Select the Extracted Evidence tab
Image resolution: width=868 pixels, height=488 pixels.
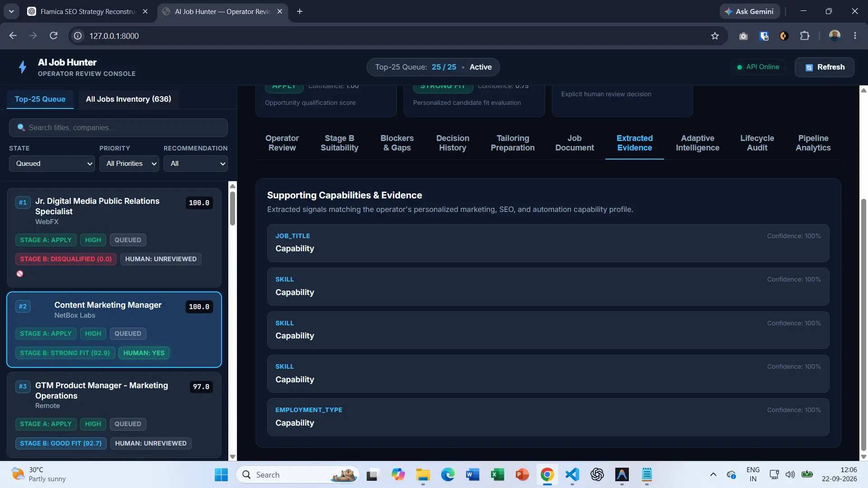(635, 143)
